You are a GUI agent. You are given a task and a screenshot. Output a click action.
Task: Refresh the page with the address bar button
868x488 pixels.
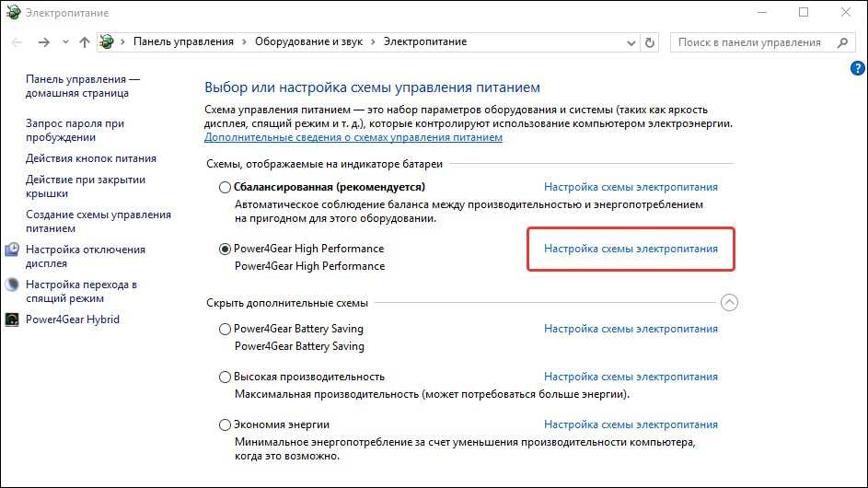[x=651, y=42]
